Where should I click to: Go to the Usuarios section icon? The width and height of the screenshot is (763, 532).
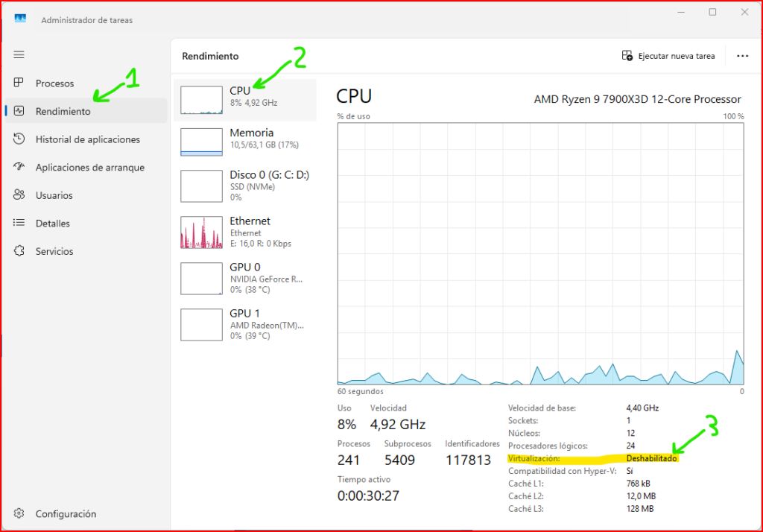(x=19, y=195)
